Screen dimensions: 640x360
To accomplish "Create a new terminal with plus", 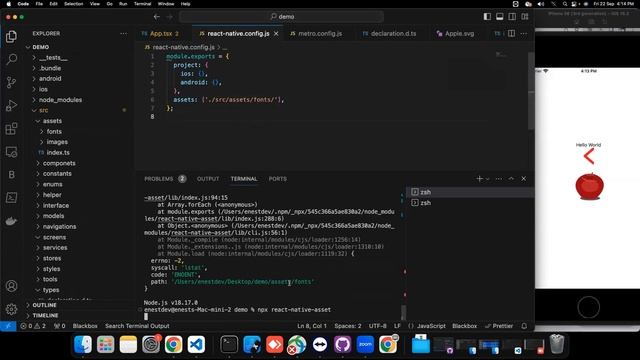I will point(480,179).
